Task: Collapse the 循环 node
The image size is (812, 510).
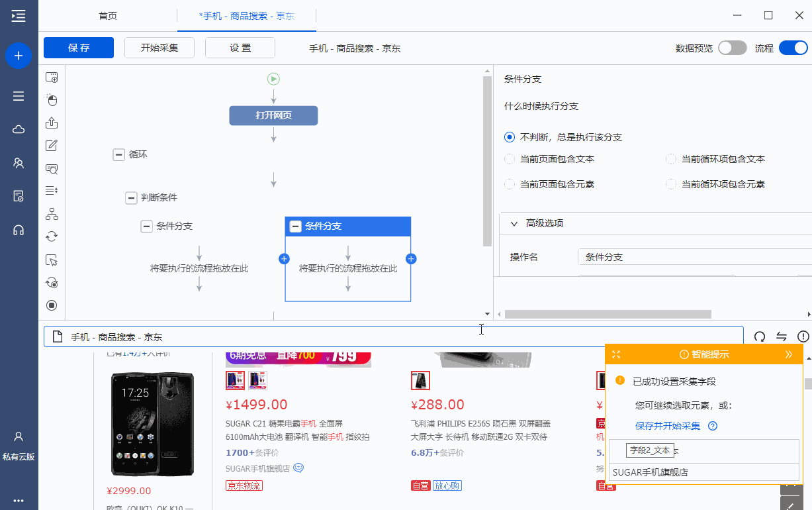Action: tap(119, 155)
